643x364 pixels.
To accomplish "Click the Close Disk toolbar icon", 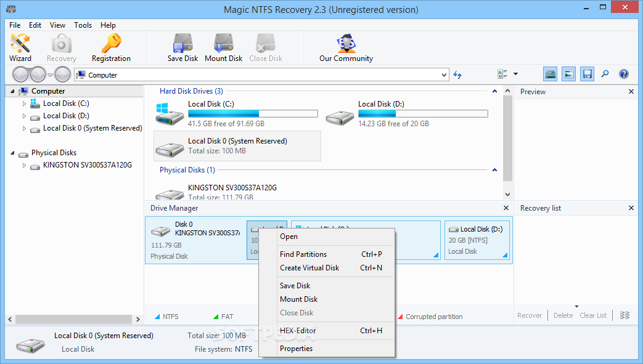I will tap(266, 47).
